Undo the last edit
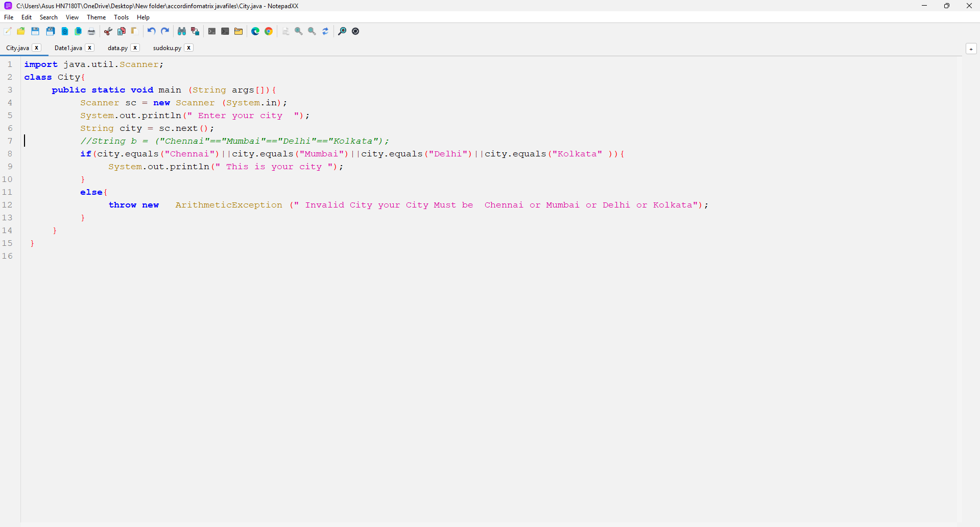The height and width of the screenshot is (527, 980). [151, 31]
